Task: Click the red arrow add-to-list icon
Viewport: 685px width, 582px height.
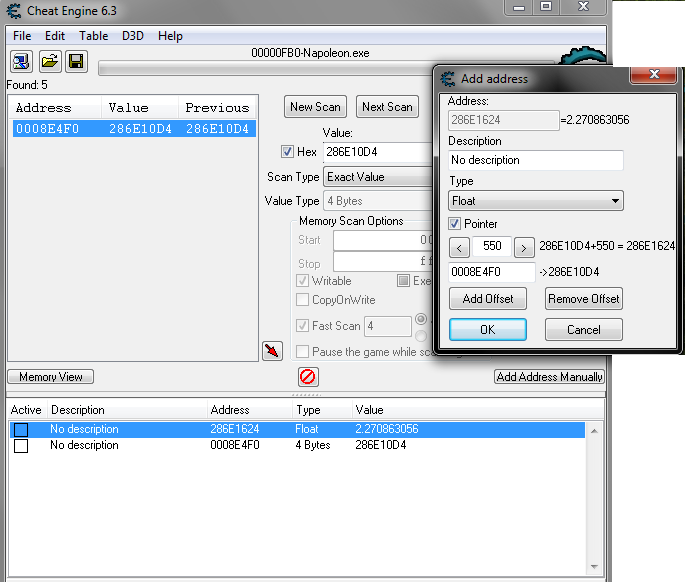Action: [272, 350]
